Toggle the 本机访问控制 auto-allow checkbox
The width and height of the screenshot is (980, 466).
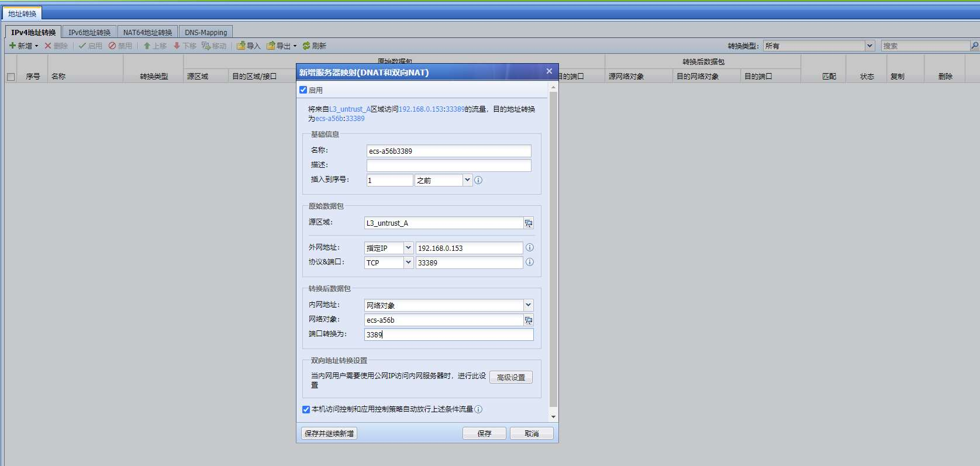(306, 409)
